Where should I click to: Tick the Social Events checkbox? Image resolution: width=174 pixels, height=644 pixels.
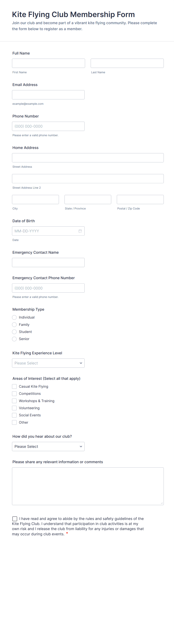(14, 415)
